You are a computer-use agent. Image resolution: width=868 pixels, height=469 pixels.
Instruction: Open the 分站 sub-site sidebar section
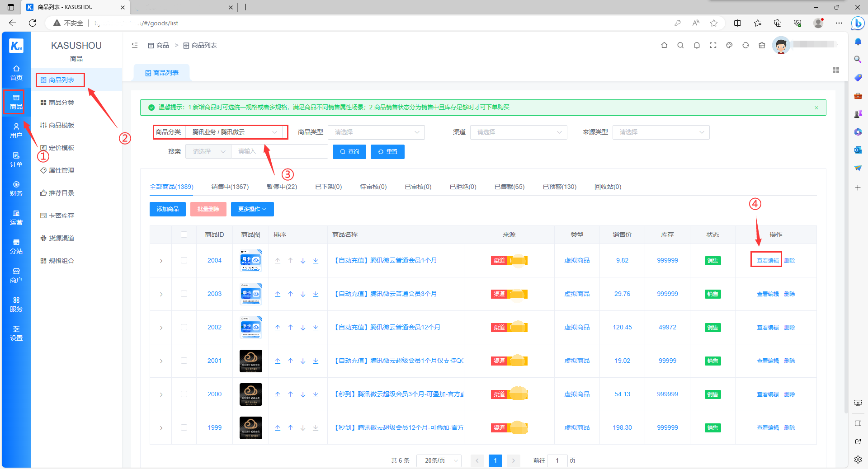pos(16,246)
